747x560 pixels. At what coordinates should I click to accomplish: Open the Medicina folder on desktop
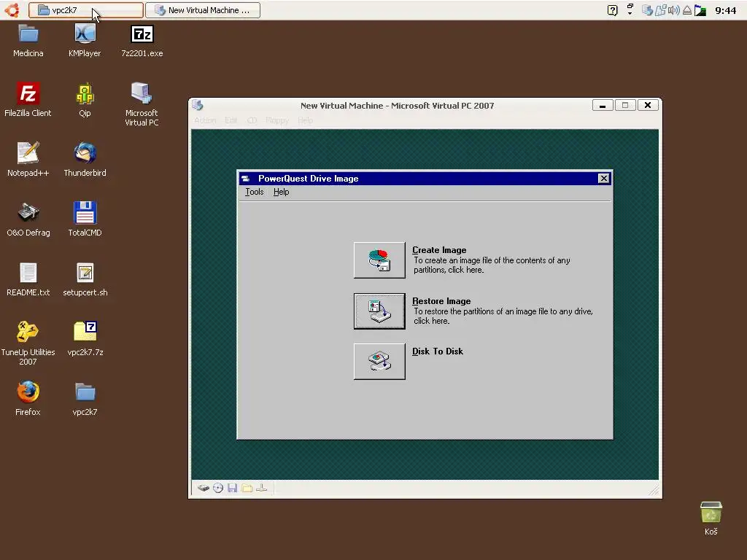click(28, 41)
